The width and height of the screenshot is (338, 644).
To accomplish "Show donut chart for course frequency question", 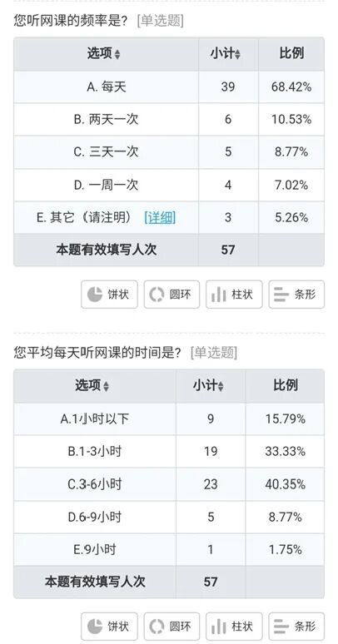I will 171,294.
